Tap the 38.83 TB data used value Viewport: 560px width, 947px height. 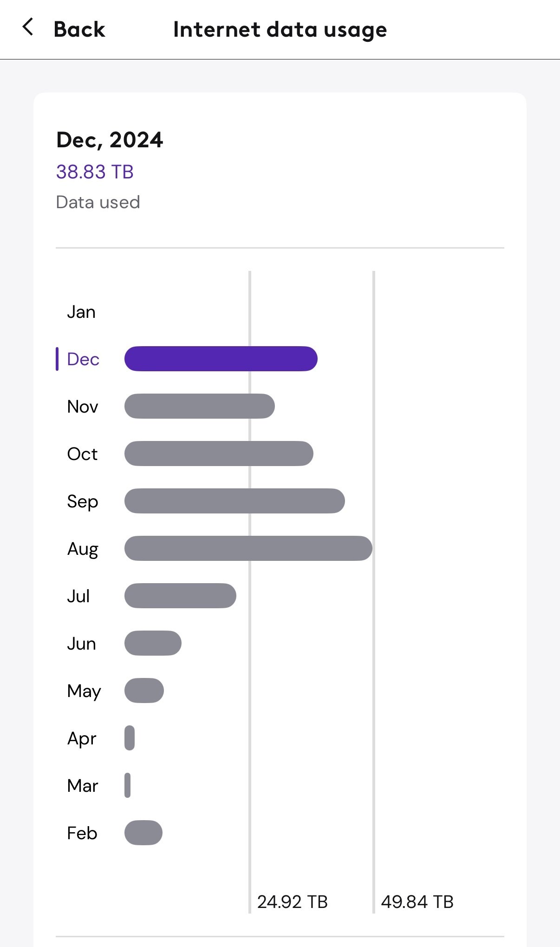[95, 172]
